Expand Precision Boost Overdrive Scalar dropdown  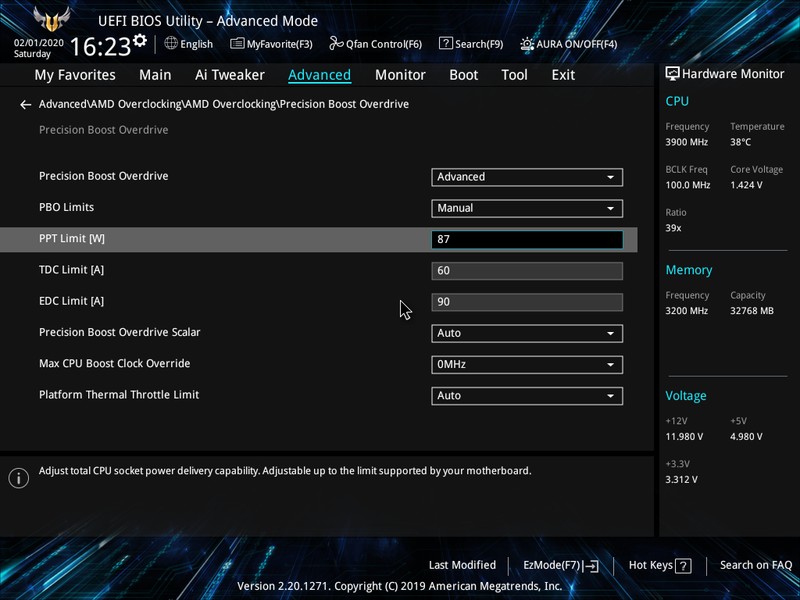527,333
